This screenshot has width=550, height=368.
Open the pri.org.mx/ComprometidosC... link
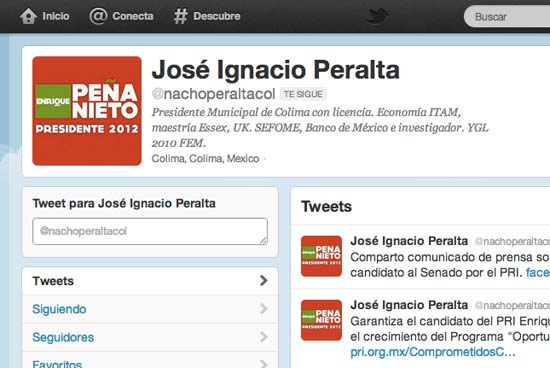[x=433, y=352]
